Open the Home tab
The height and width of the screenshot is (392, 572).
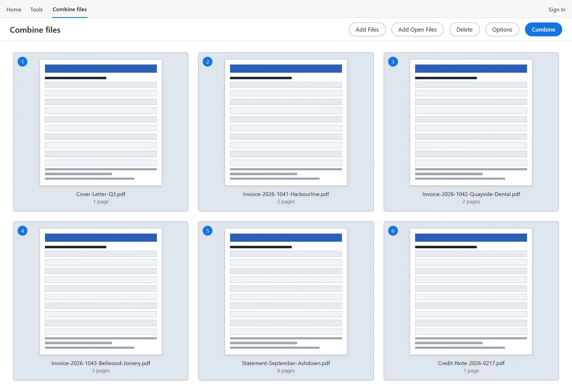point(14,10)
